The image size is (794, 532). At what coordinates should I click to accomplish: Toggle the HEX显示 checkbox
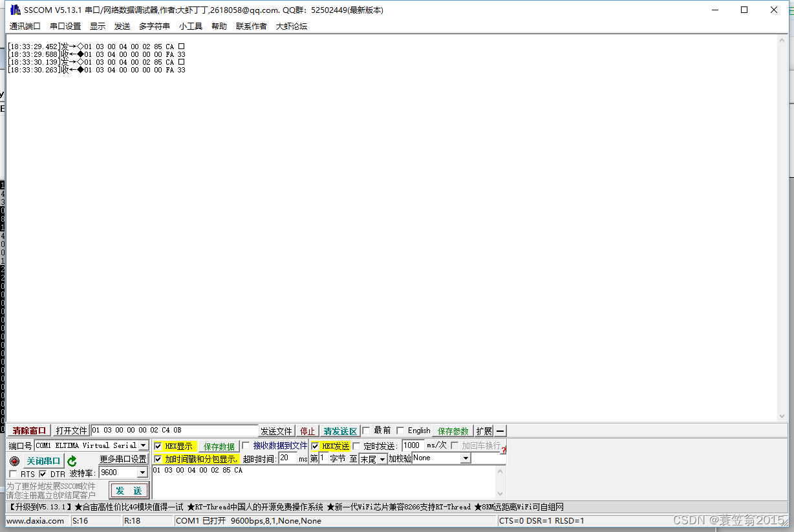pos(158,446)
